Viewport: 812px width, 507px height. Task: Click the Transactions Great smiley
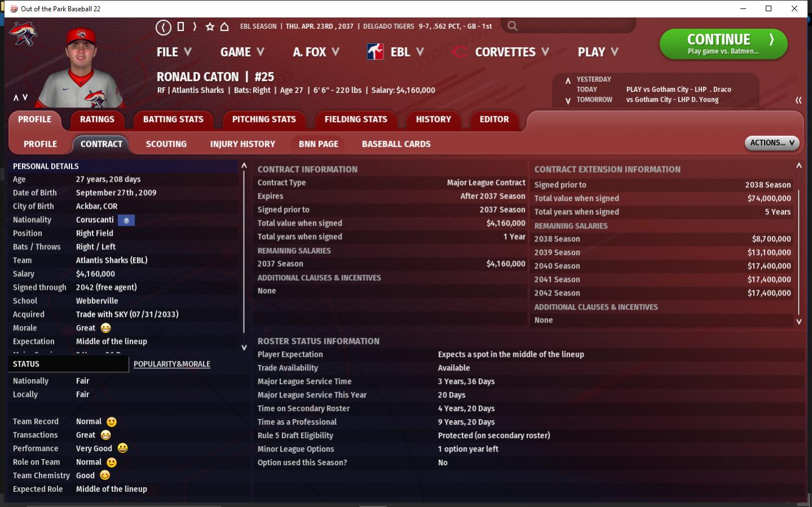pyautogui.click(x=106, y=435)
